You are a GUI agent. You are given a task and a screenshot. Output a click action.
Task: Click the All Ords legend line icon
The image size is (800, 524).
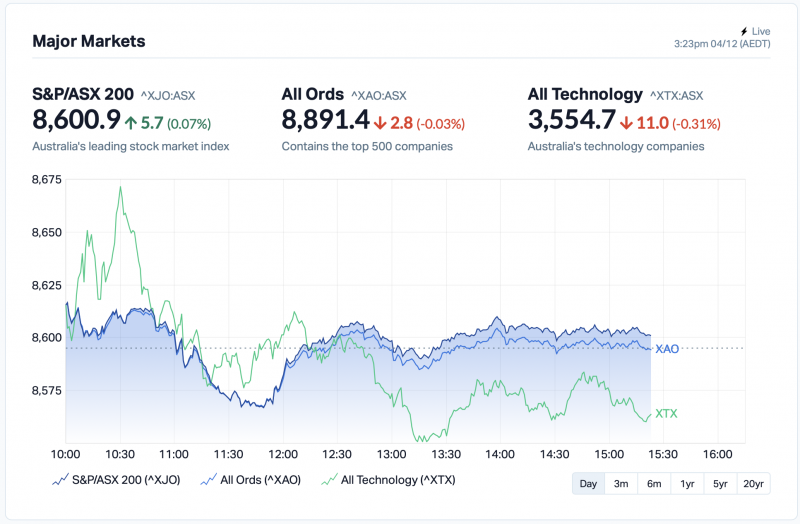(209, 480)
